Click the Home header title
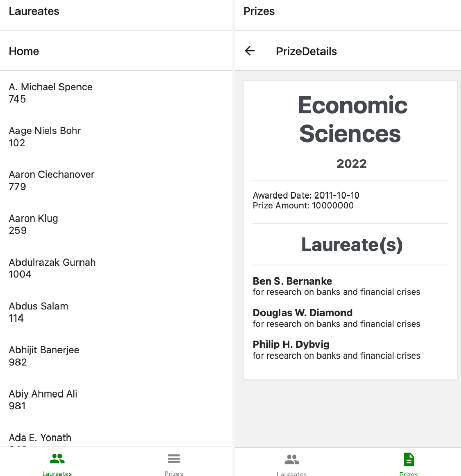Image resolution: width=461 pixels, height=476 pixels. pyautogui.click(x=24, y=51)
